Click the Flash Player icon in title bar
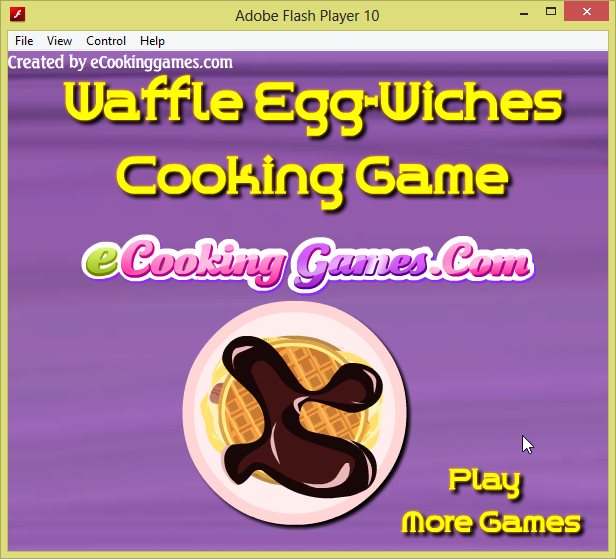Screen dimensions: 616x559 point(18,15)
